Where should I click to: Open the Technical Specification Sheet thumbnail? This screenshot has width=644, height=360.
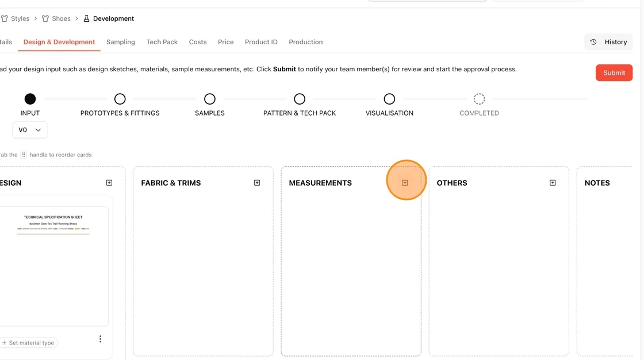[x=53, y=266]
